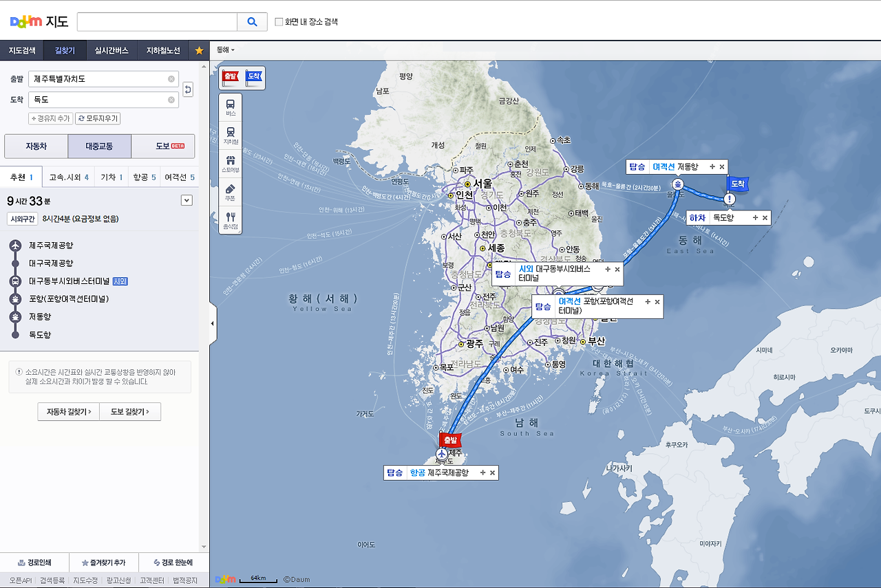Add waypoint from 저동항 label plus
The width and height of the screenshot is (881, 588).
tap(712, 166)
